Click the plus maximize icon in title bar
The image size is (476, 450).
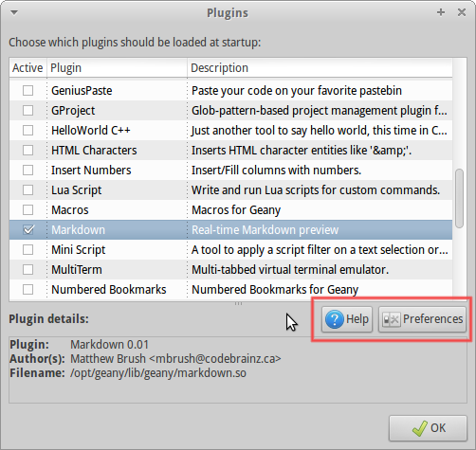(x=441, y=12)
